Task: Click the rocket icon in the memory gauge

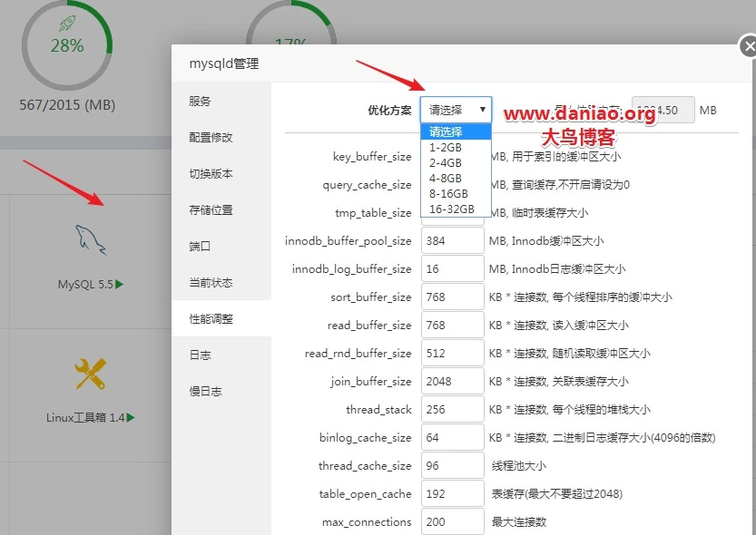Action: click(67, 24)
